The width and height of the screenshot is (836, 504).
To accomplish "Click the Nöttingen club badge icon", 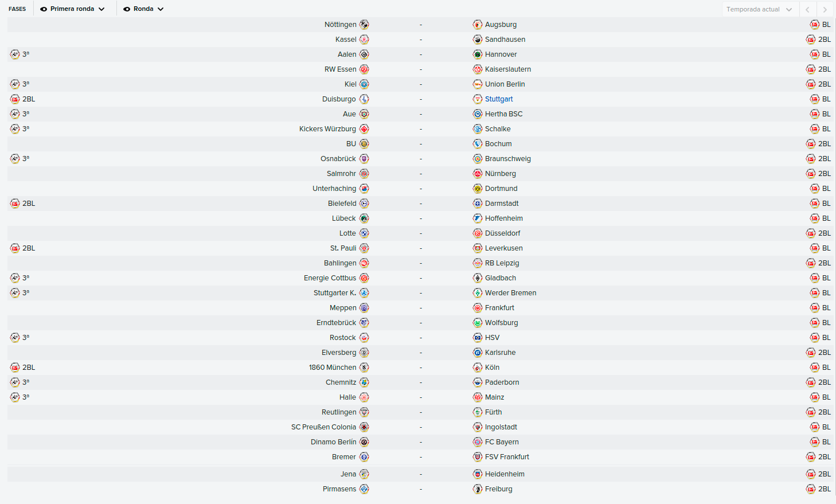I will point(364,25).
